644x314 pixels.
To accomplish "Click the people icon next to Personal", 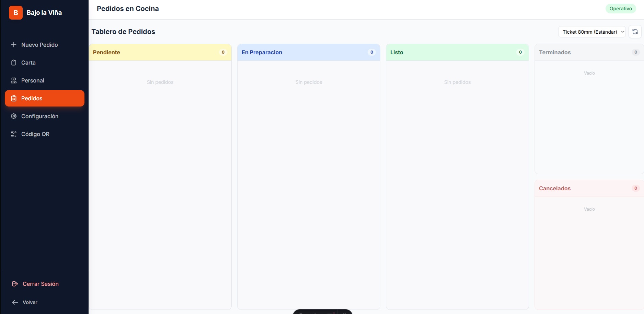I will pyautogui.click(x=13, y=80).
